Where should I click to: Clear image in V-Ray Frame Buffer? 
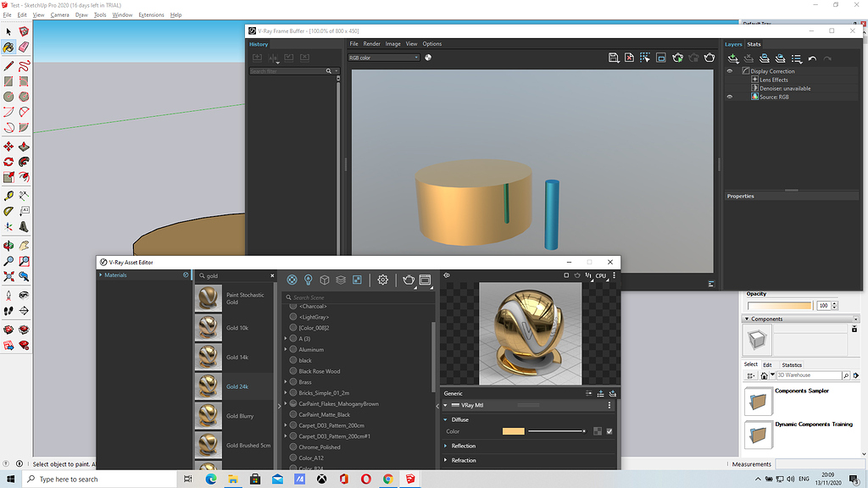630,58
